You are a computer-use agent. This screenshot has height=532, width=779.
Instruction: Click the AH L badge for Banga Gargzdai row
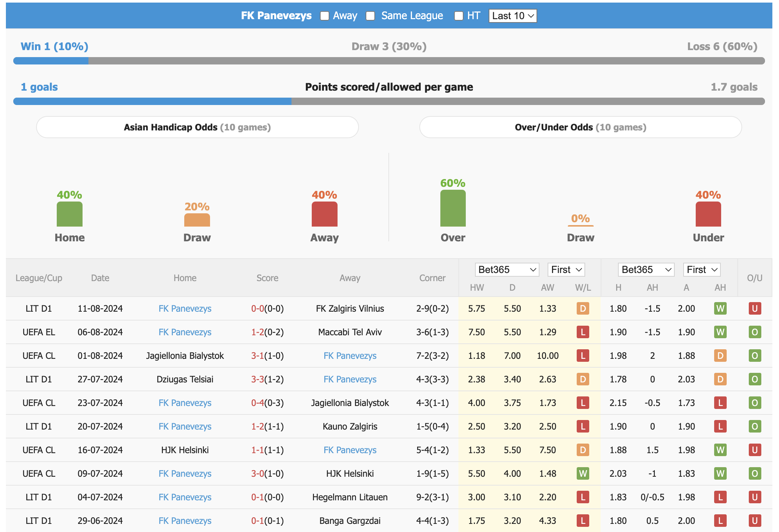[720, 521]
